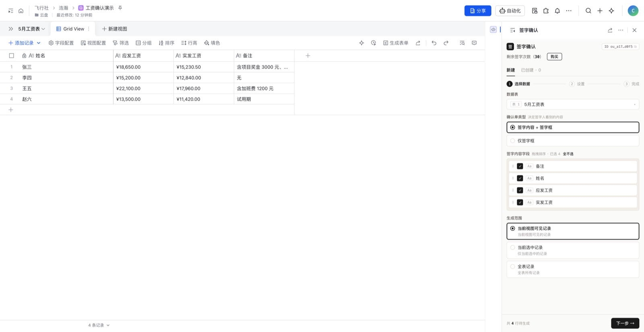This screenshot has width=644, height=332.
Task: Click the plus icon in top bar
Action: [x=600, y=11]
